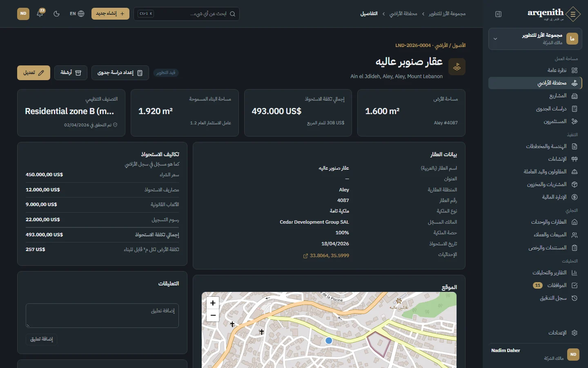Image resolution: width=588 pixels, height=368 pixels.
Task: Collapse the sidebar panel toggle icon
Action: point(498,14)
